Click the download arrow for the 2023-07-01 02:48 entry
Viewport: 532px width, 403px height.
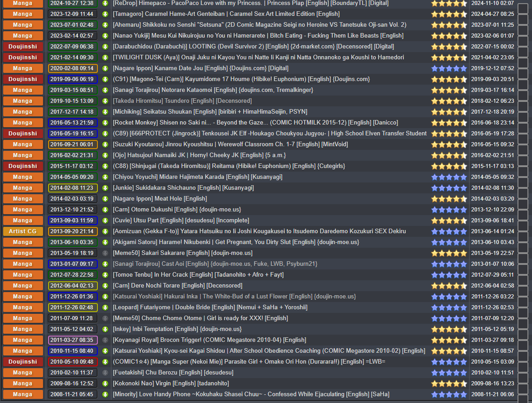point(105,25)
